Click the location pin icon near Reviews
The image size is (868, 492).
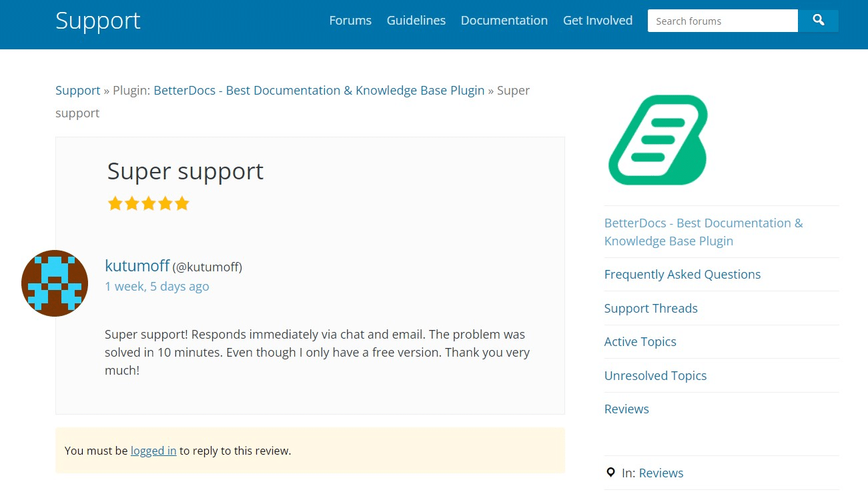tap(610, 472)
